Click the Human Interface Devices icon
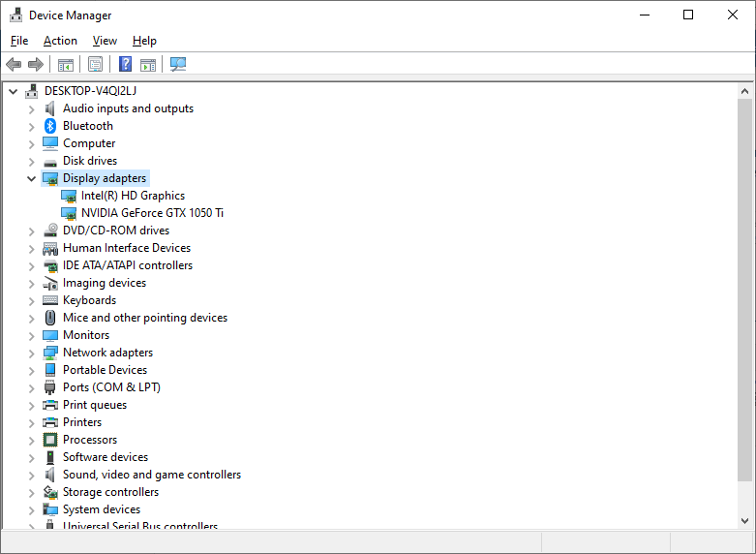The width and height of the screenshot is (756, 554). click(x=50, y=248)
